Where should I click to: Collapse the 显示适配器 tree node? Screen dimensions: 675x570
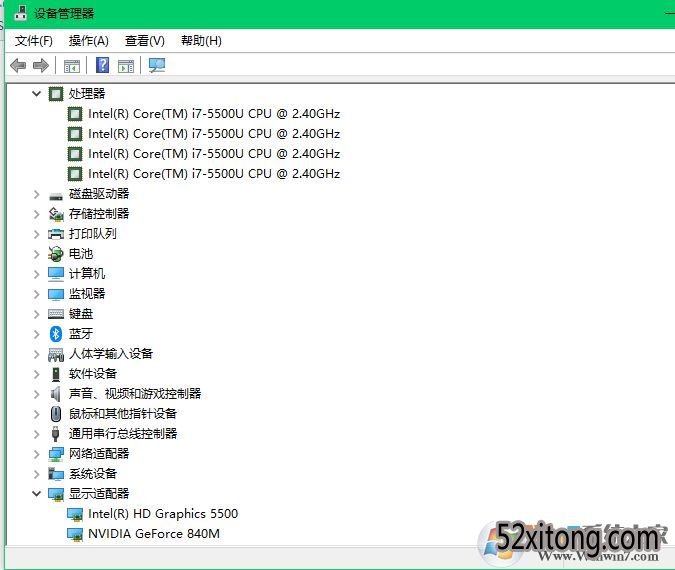coord(37,494)
